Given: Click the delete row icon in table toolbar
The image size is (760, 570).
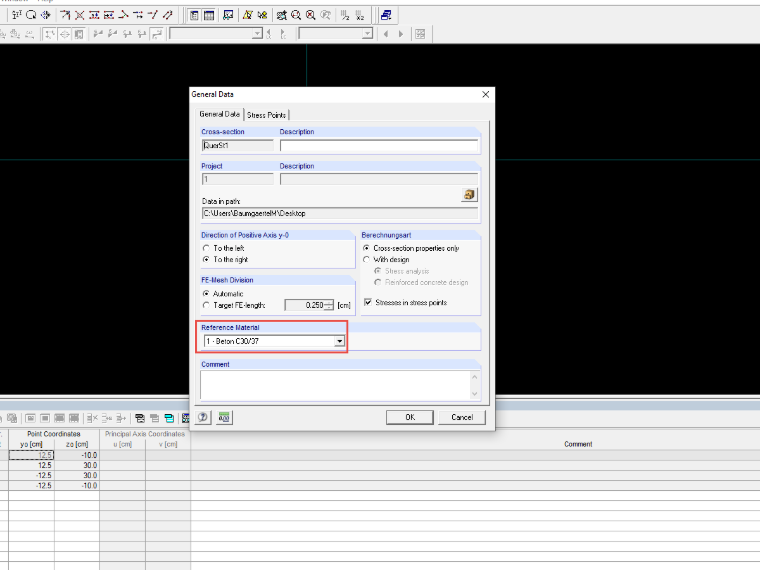Looking at the screenshot, I should point(92,418).
